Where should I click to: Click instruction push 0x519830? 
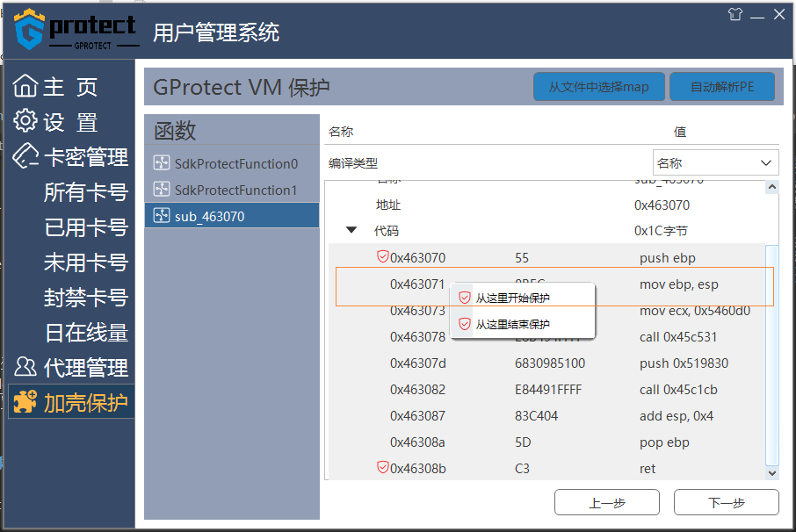(684, 363)
